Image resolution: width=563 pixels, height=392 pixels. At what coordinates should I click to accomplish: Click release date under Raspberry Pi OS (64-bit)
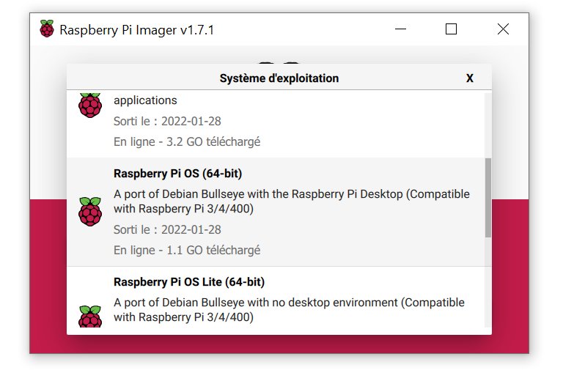(167, 230)
